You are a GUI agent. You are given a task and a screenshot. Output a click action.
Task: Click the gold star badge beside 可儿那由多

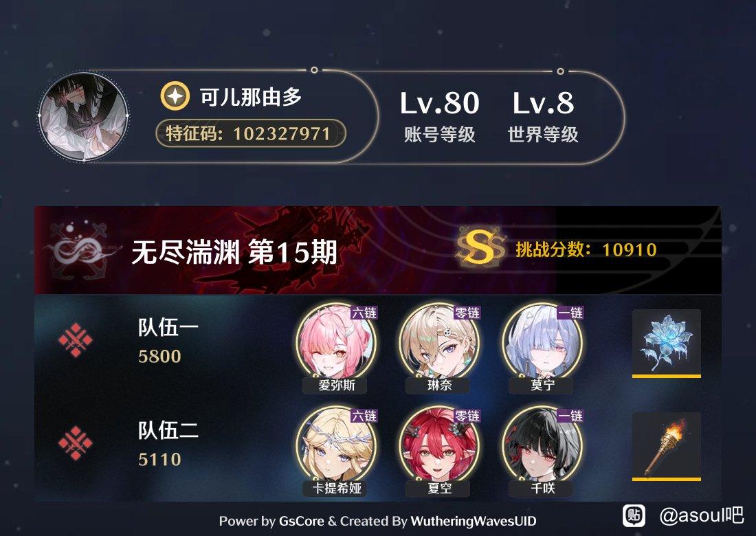point(175,96)
